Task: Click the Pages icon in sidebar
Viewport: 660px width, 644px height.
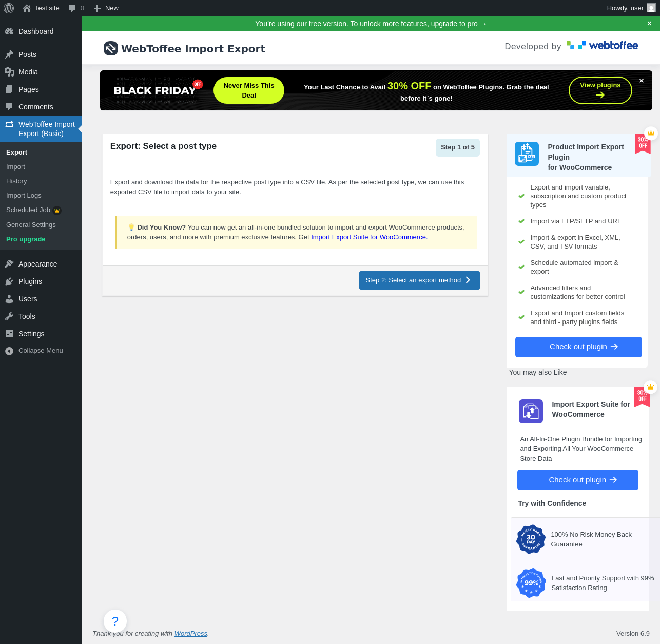Action: [x=9, y=89]
